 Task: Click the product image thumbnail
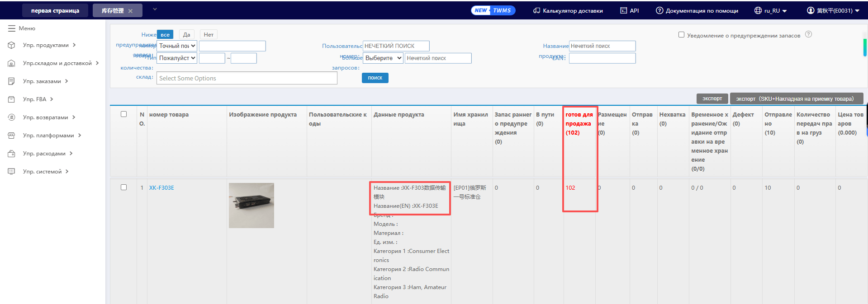251,206
